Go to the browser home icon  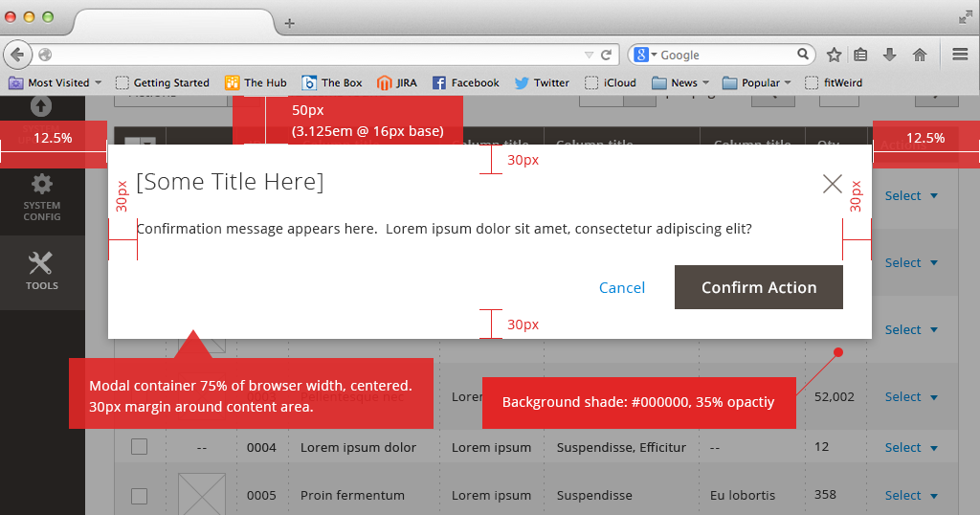[x=920, y=55]
